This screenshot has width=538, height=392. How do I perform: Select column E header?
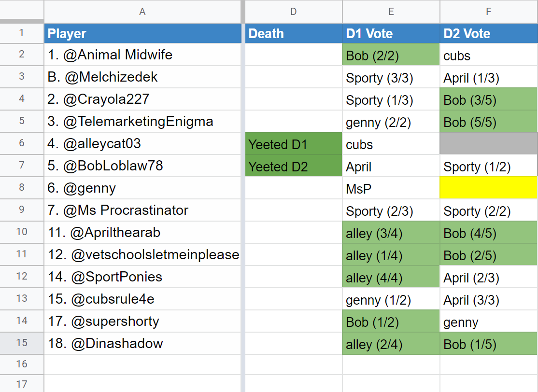[391, 11]
